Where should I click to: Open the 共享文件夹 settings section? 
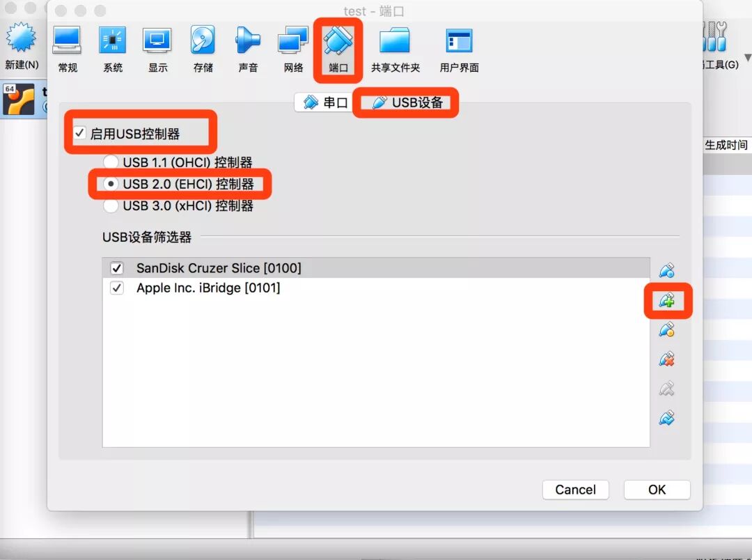[395, 49]
